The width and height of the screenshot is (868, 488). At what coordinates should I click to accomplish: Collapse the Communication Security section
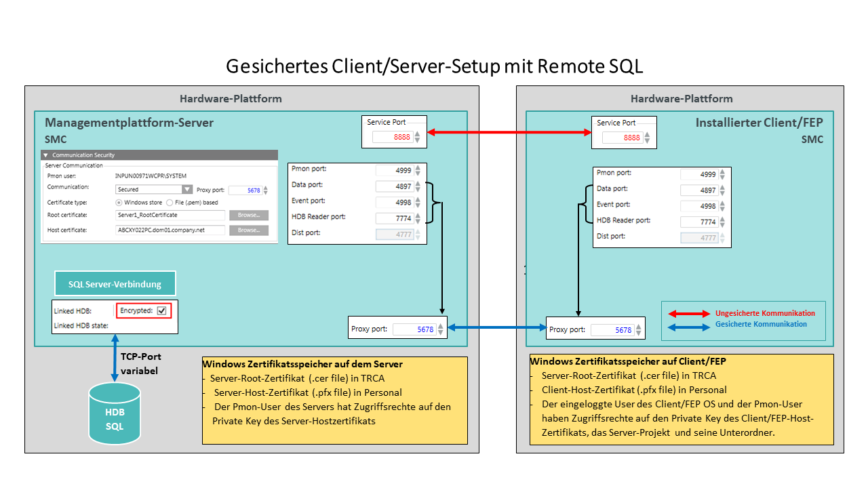click(46, 155)
